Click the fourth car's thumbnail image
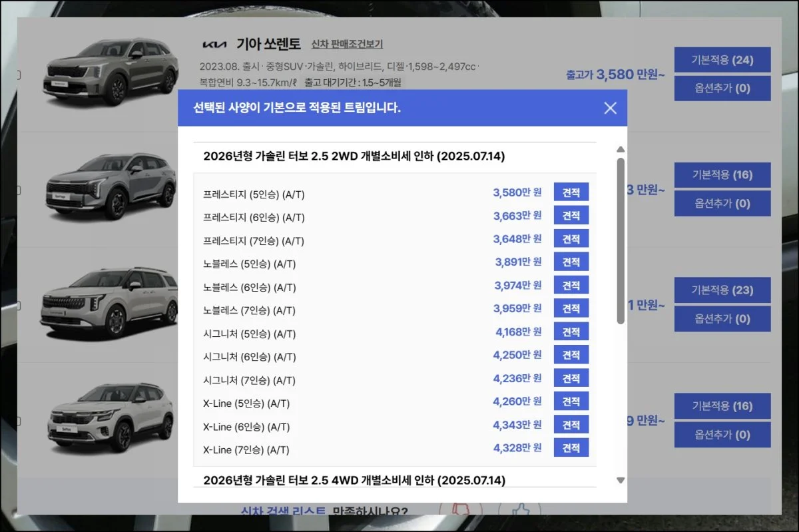Screen dimensions: 799x532 pos(111,416)
